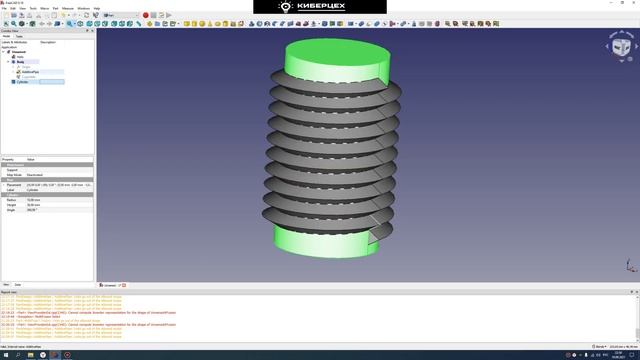Open the Undo history dropdown arrow
Screen dimensions: 640x360
point(69,15)
